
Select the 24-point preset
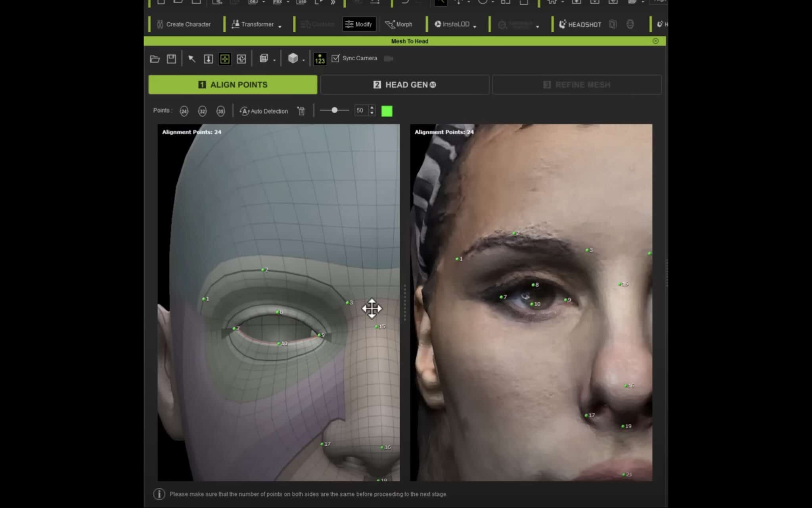184,112
